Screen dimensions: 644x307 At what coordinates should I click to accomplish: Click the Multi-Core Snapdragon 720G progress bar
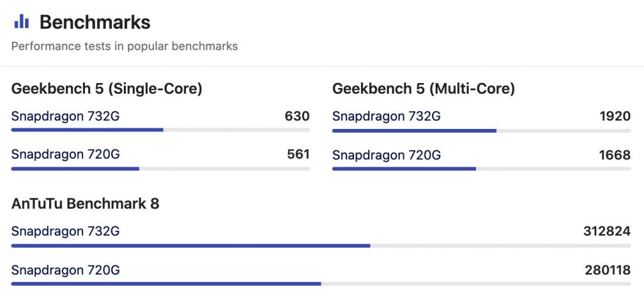[481, 169]
